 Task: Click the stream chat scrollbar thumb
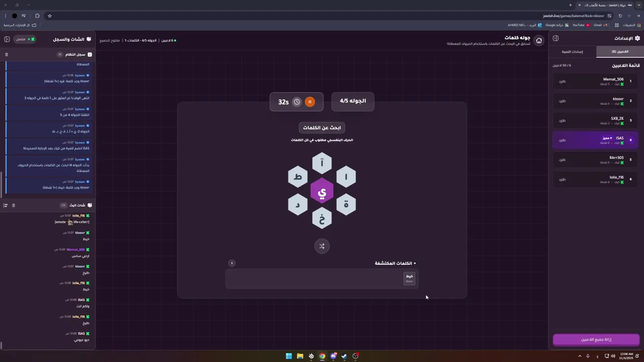[x=1, y=345]
